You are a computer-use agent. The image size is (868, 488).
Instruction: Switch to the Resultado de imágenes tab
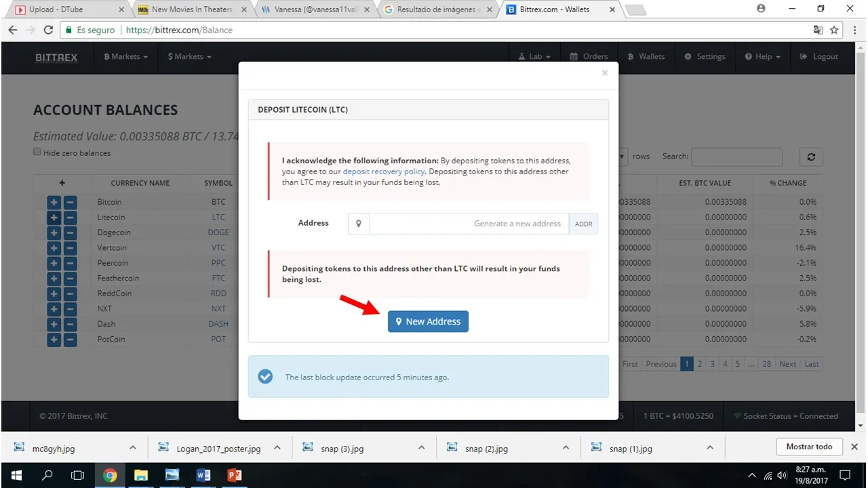tap(438, 9)
